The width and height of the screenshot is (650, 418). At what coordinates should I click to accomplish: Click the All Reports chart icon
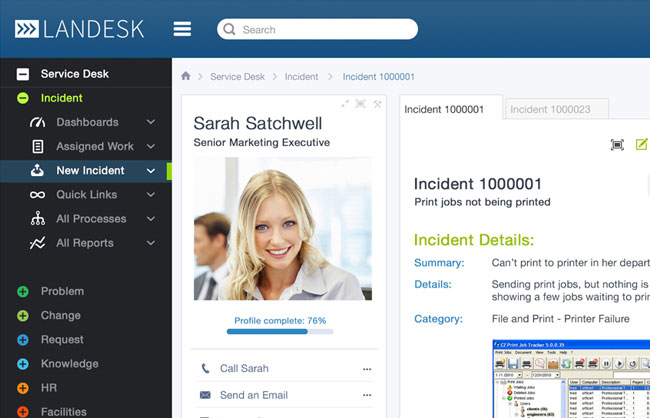point(38,243)
